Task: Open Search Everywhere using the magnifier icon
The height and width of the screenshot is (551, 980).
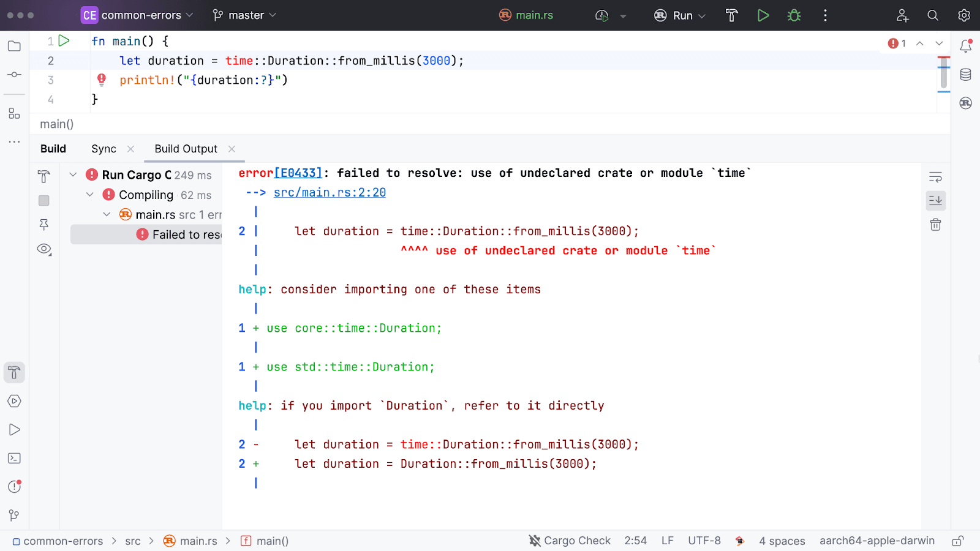Action: (x=932, y=15)
